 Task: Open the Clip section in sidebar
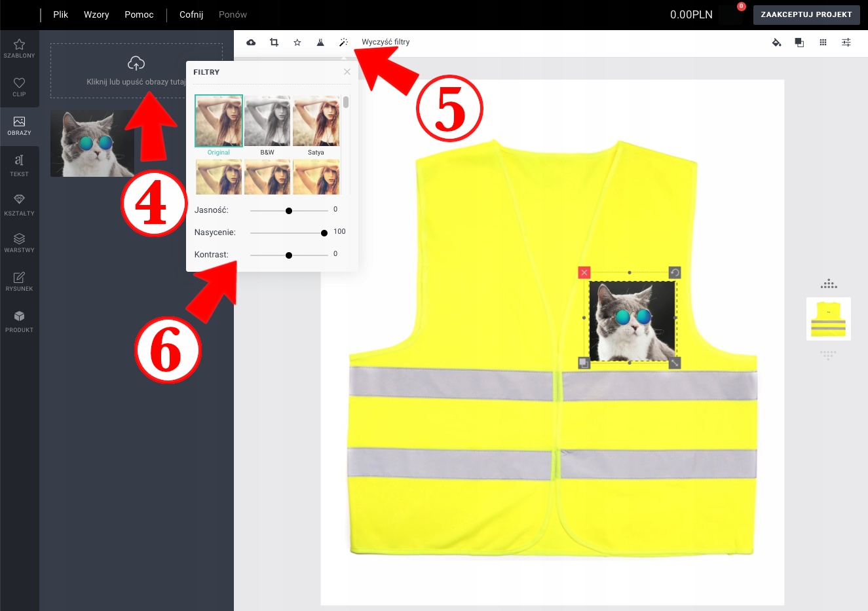click(x=19, y=87)
